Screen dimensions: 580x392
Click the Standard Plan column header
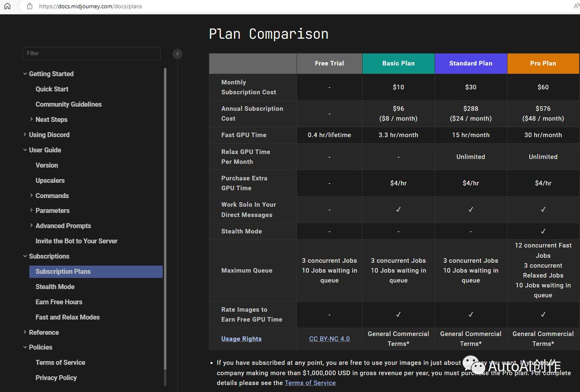(x=471, y=63)
